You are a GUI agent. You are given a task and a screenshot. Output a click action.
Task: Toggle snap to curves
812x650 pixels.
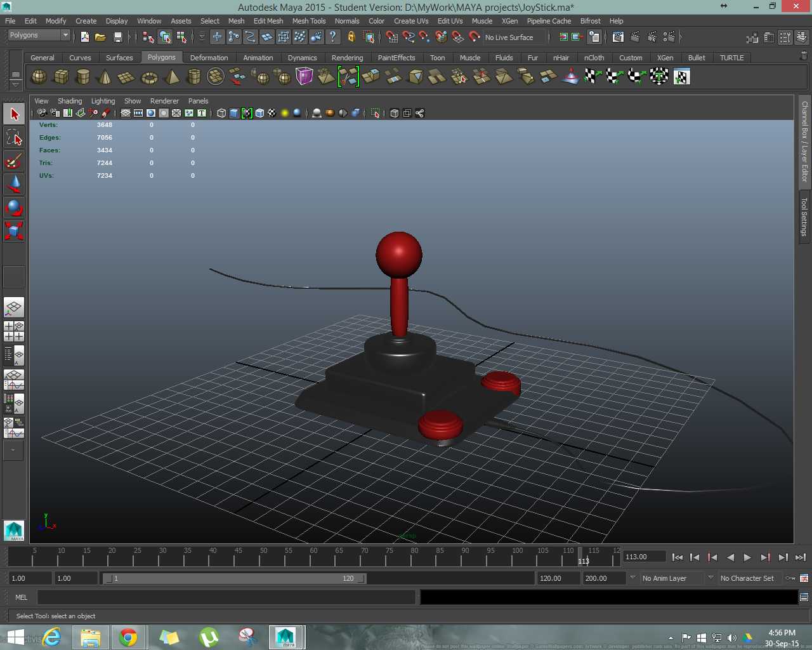(409, 37)
